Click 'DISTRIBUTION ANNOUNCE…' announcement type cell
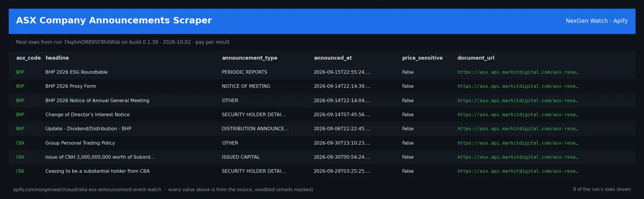 pos(255,129)
